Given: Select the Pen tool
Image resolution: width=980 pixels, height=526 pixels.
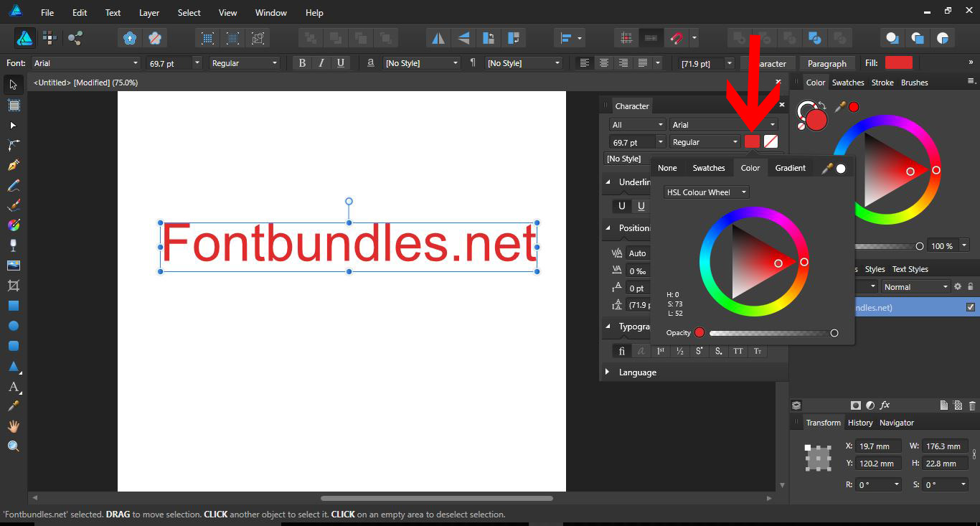Looking at the screenshot, I should click(x=13, y=164).
